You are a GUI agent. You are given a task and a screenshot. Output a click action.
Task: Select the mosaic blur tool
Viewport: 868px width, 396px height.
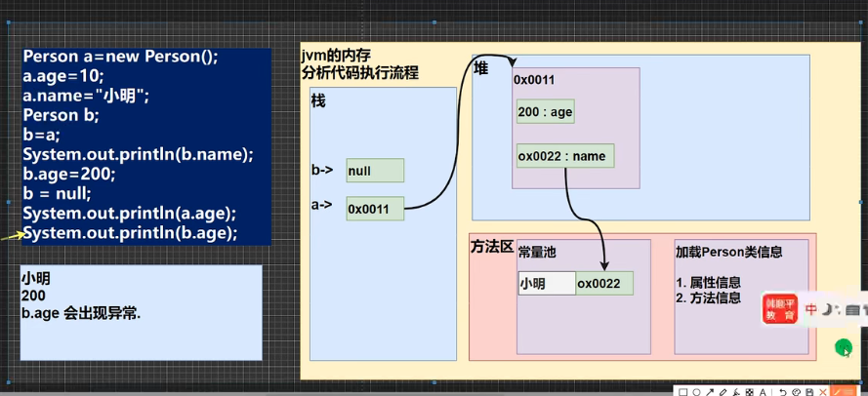750,392
